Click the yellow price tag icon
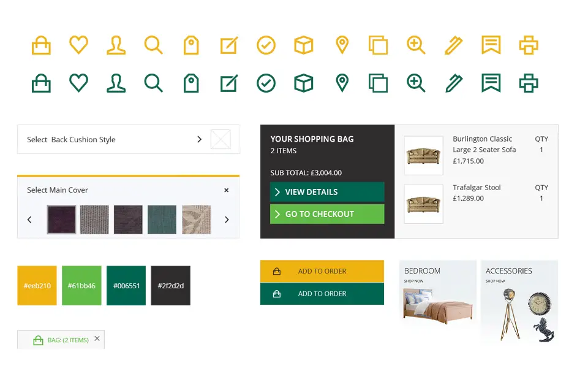The width and height of the screenshot is (588, 368). click(x=191, y=45)
